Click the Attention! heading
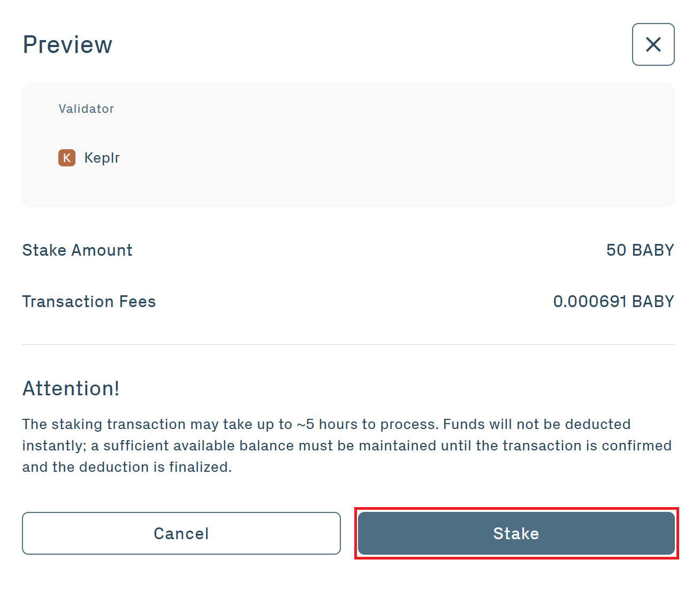The height and width of the screenshot is (613, 700). click(x=71, y=388)
